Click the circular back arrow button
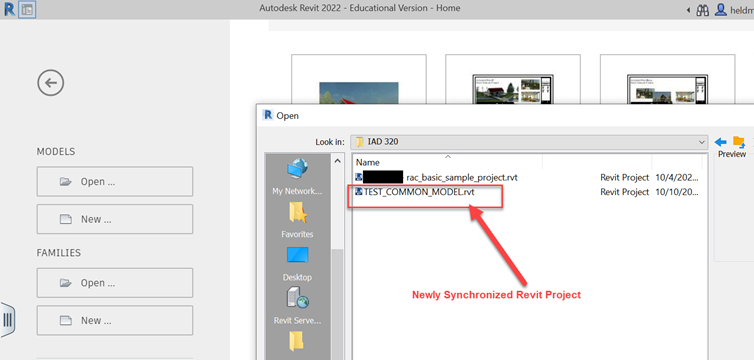The height and width of the screenshot is (360, 754). coord(50,83)
